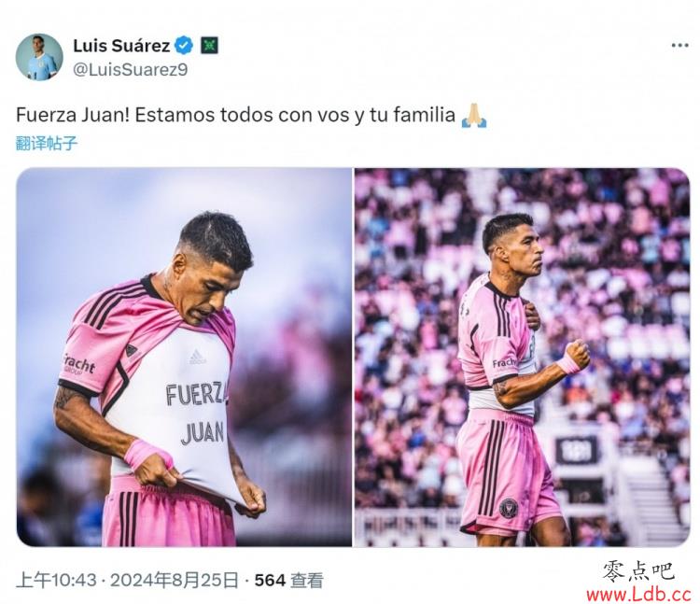The width and height of the screenshot is (700, 604).
Task: Click the praying hands emoji in the tweet
Action: (473, 116)
